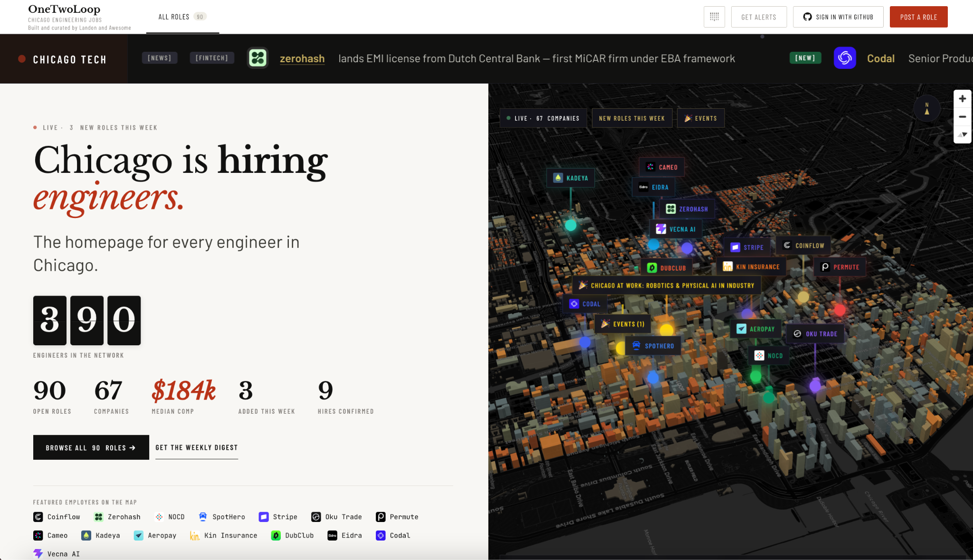The width and height of the screenshot is (973, 560).
Task: Open Kin Insurance in featured employers
Action: tap(223, 535)
